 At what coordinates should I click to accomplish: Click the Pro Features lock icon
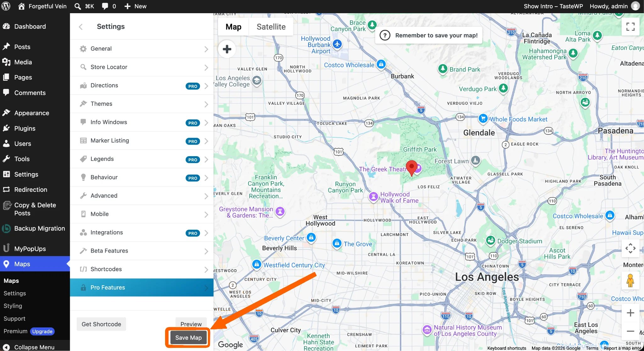pyautogui.click(x=83, y=288)
